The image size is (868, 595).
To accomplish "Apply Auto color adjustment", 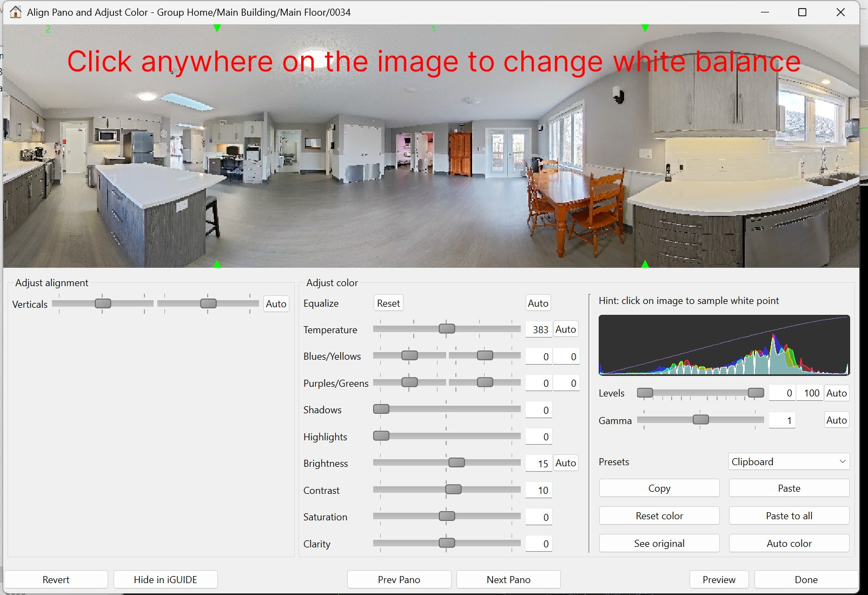I will (789, 543).
